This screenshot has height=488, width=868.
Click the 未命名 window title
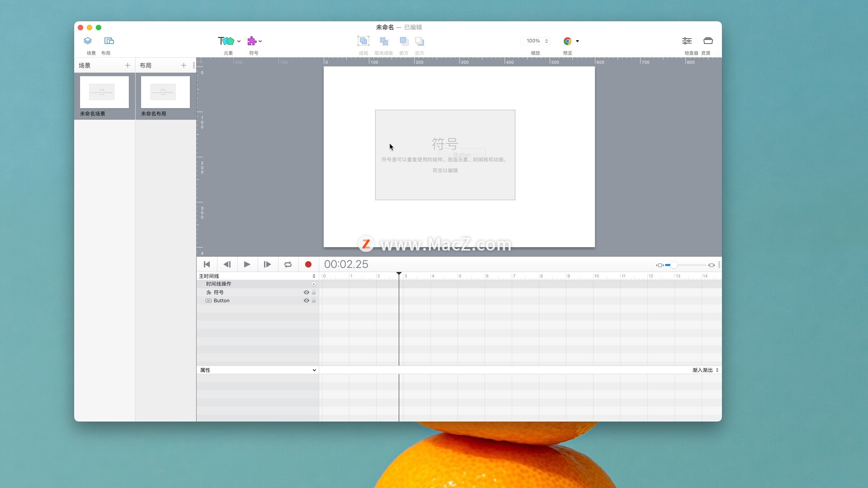[385, 28]
